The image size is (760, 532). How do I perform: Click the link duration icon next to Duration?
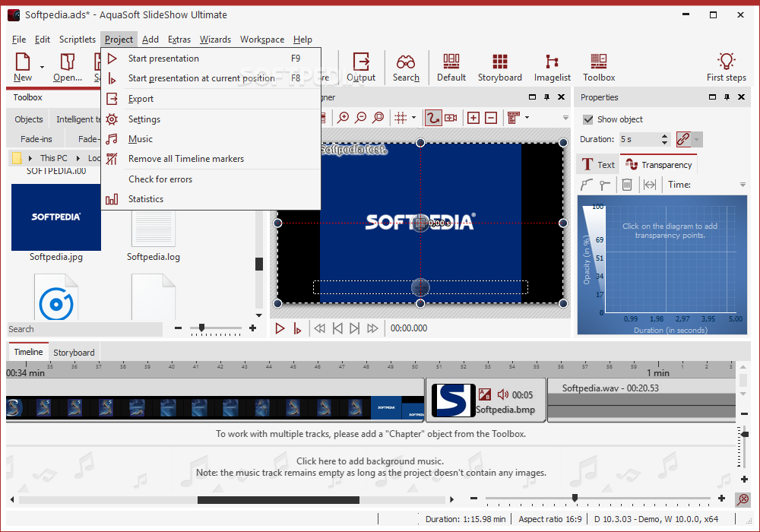click(683, 140)
